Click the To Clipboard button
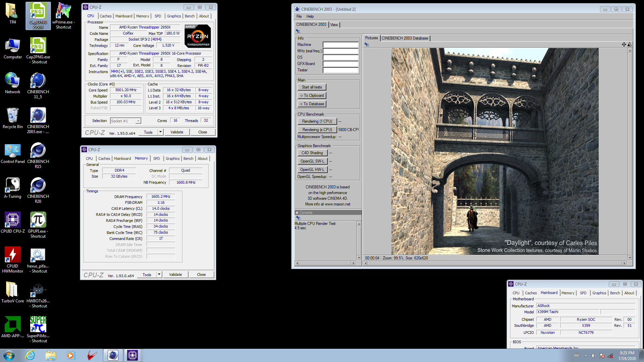The image size is (644, 362). click(x=312, y=96)
